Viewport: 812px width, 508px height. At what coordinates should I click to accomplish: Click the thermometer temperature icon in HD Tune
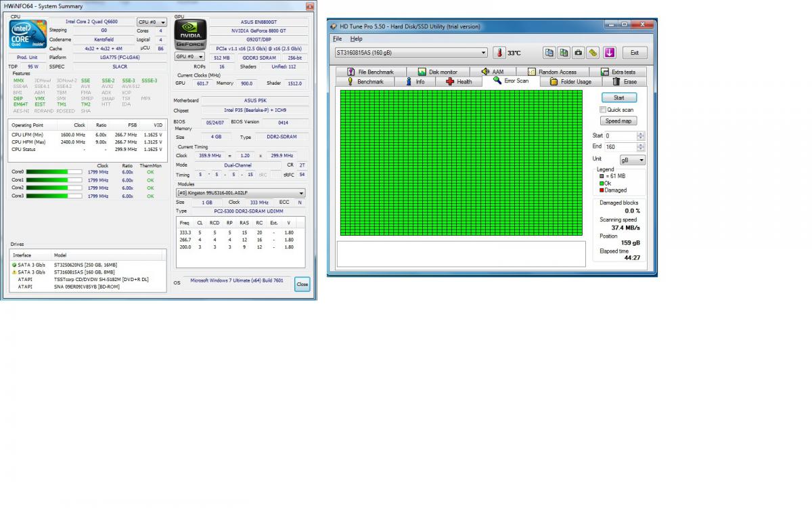(x=499, y=53)
